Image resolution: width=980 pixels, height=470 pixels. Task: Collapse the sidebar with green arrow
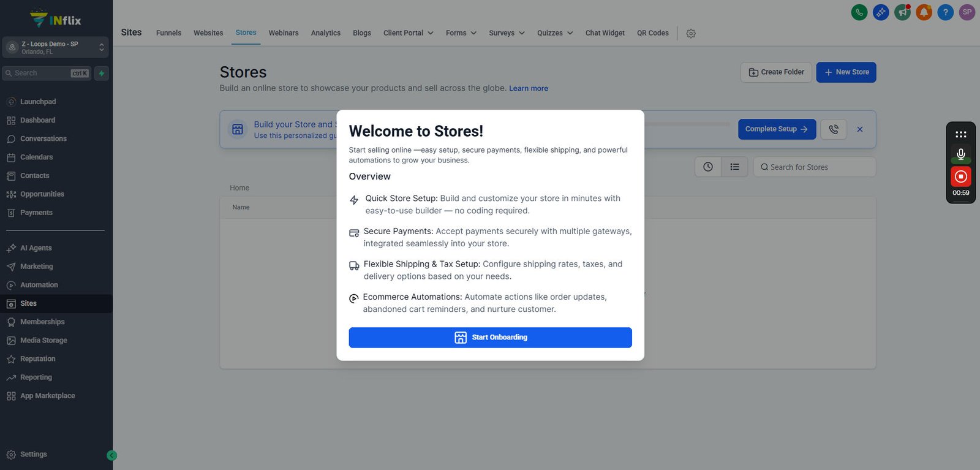coord(111,455)
